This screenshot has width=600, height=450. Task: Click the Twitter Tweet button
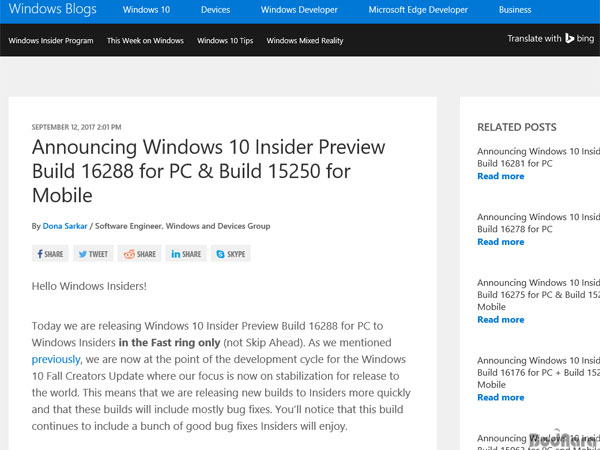click(93, 254)
